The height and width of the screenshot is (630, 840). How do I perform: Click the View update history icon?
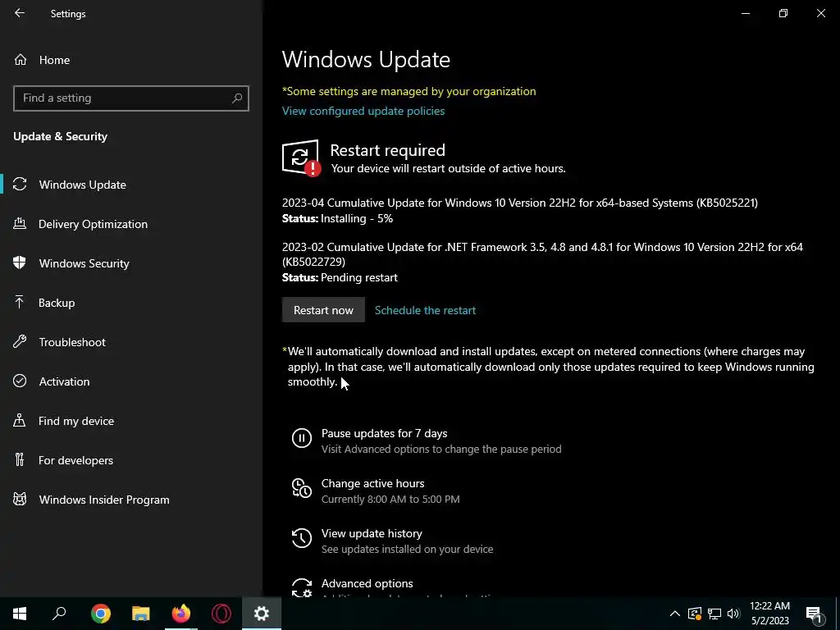[x=302, y=538]
